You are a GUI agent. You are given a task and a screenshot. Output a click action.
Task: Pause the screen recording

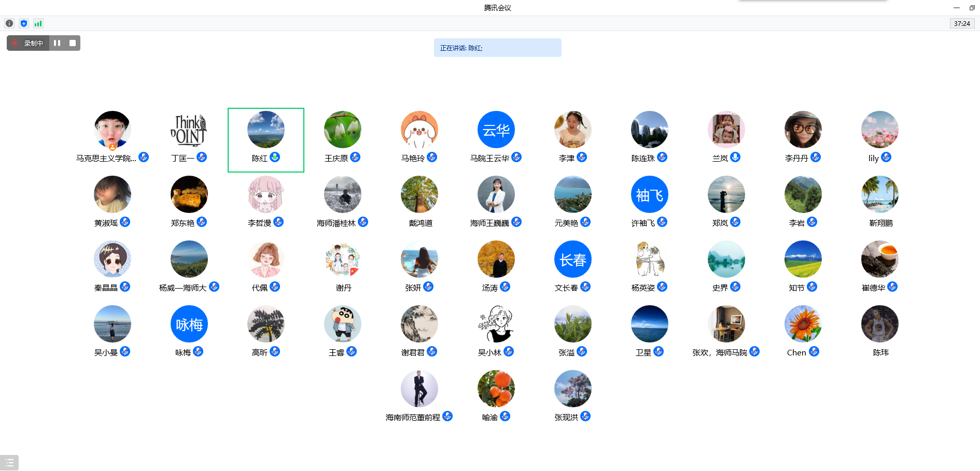click(x=57, y=43)
